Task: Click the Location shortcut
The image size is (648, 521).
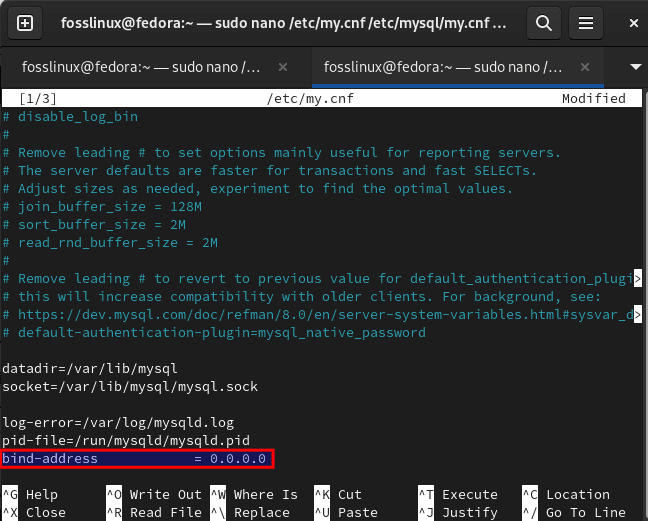Action: [x=566, y=495]
